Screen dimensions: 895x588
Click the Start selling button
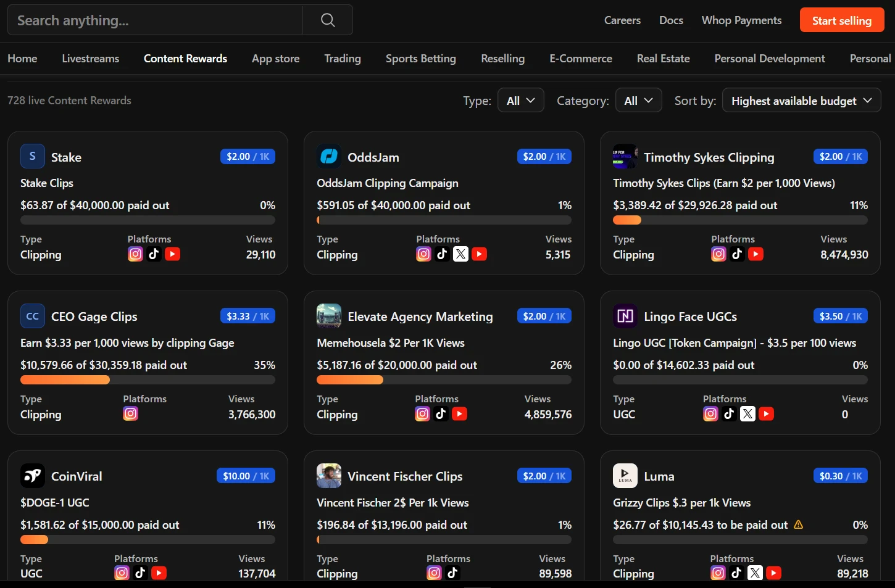(842, 20)
